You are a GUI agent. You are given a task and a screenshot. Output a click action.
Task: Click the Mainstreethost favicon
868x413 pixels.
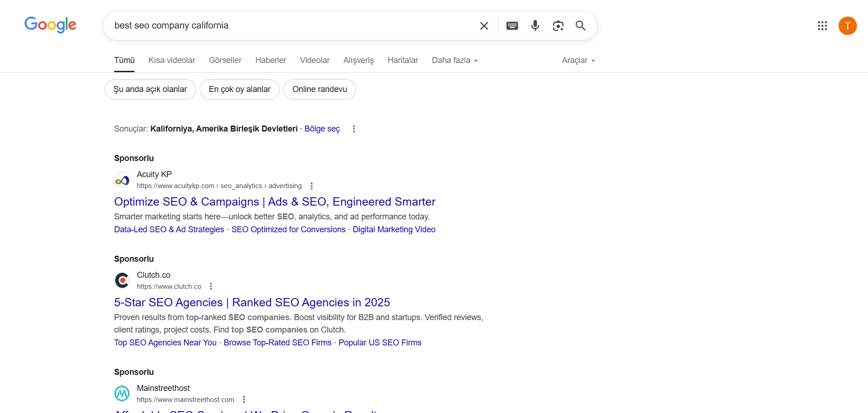(x=122, y=393)
